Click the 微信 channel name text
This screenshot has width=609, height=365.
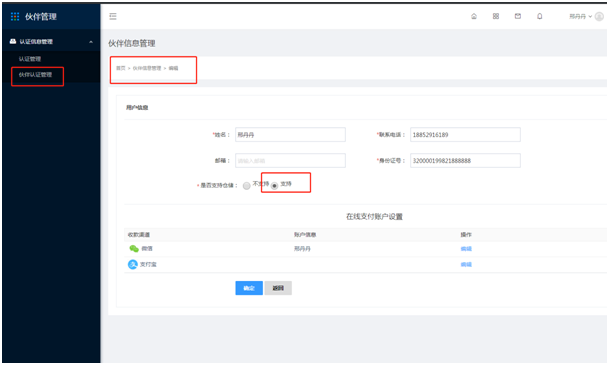coord(147,249)
